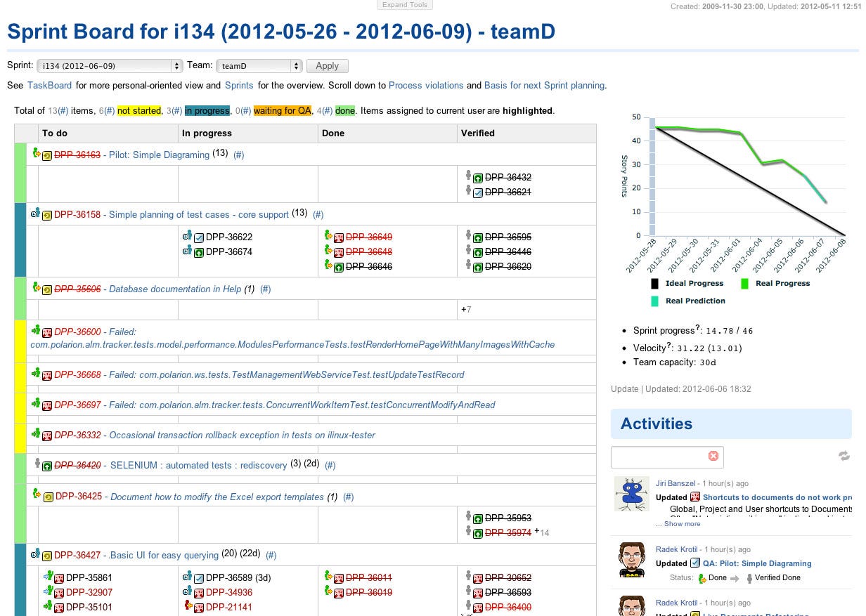Click Ideal Progress black legend swatch

(654, 284)
